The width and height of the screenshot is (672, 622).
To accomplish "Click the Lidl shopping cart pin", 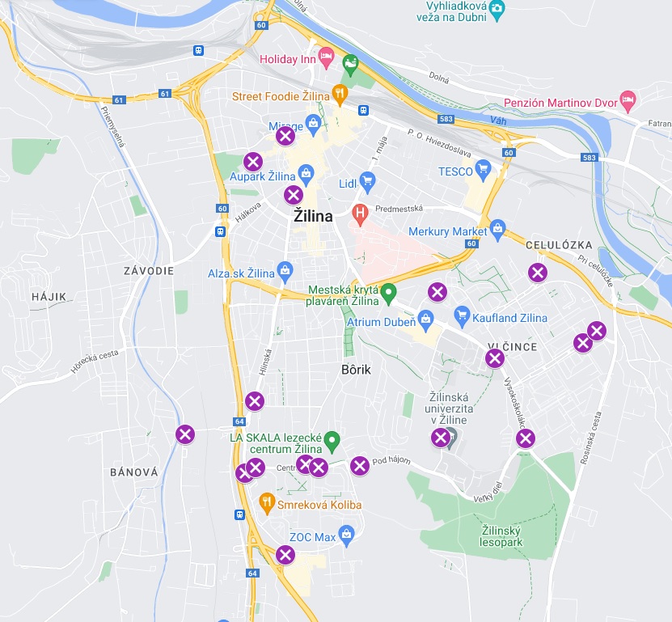I will [x=367, y=182].
